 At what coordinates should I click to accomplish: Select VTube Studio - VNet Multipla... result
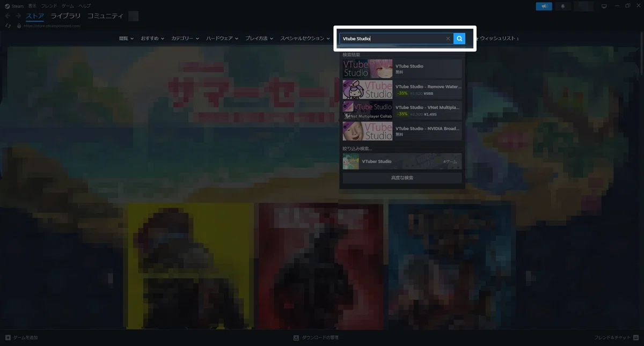pos(402,110)
